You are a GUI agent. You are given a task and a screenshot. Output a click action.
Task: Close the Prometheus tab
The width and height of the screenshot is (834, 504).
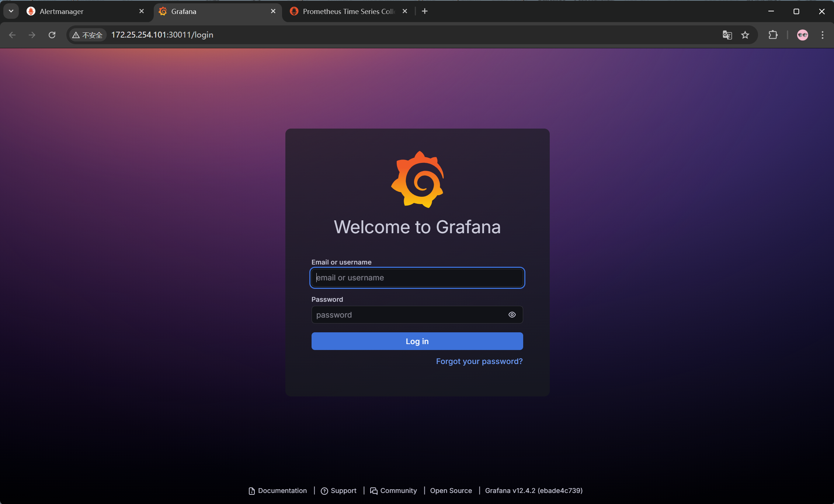click(405, 11)
